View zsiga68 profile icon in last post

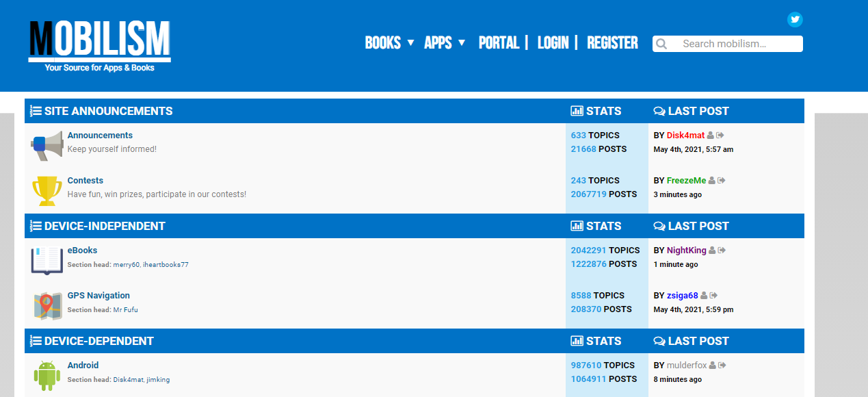[x=704, y=296]
